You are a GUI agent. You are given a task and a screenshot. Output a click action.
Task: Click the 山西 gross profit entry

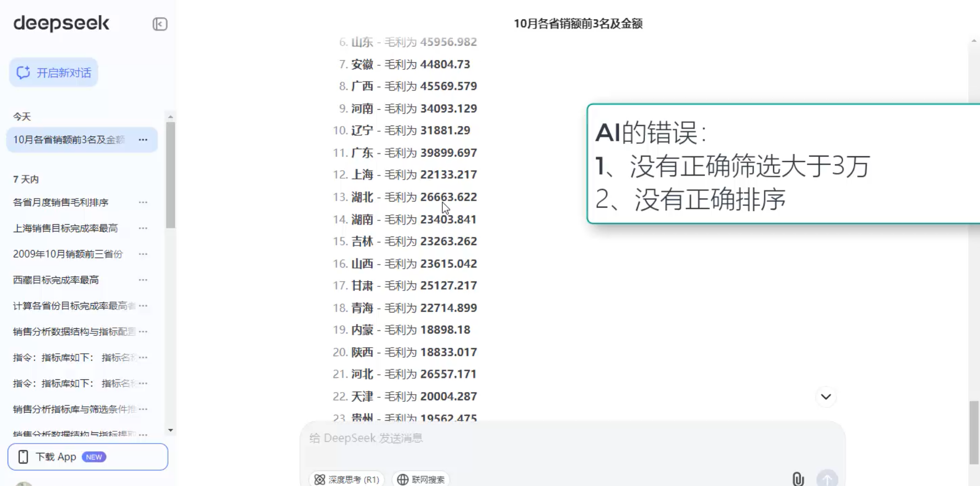(x=405, y=264)
